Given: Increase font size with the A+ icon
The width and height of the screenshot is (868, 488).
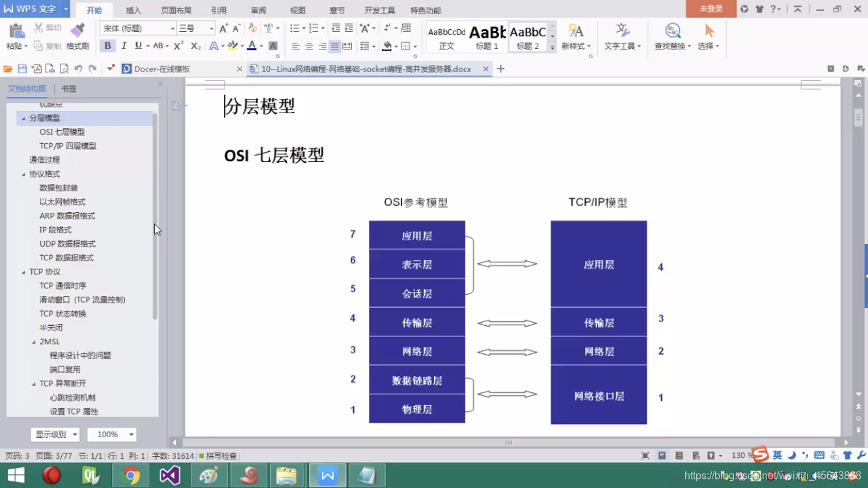Looking at the screenshot, I should 224,28.
